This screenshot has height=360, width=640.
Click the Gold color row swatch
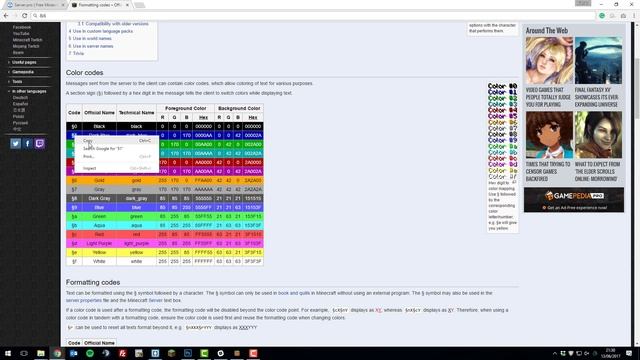coord(165,180)
